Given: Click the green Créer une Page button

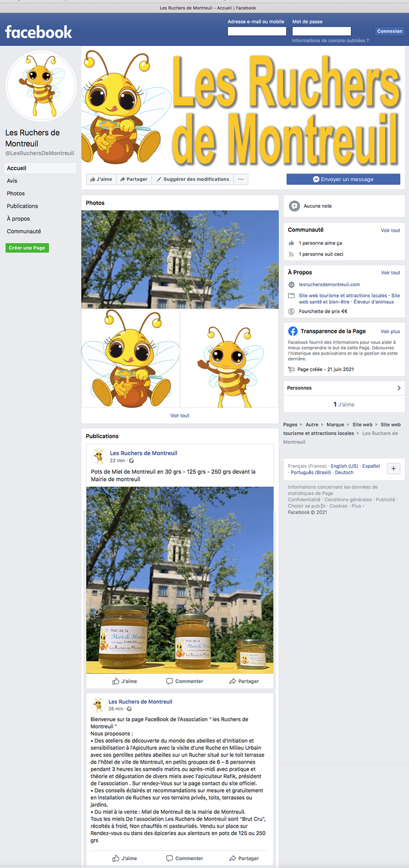Looking at the screenshot, I should tap(27, 248).
